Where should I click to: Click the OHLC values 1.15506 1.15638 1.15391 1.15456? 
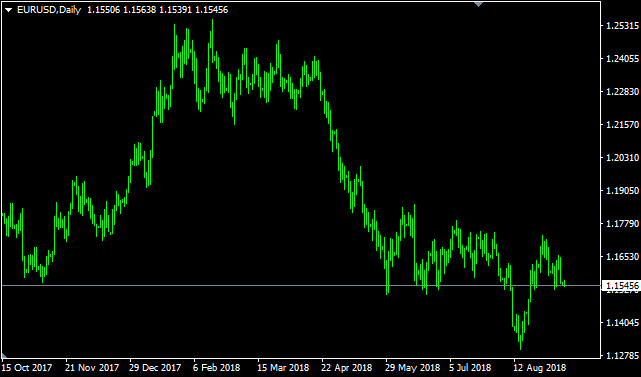coord(158,10)
